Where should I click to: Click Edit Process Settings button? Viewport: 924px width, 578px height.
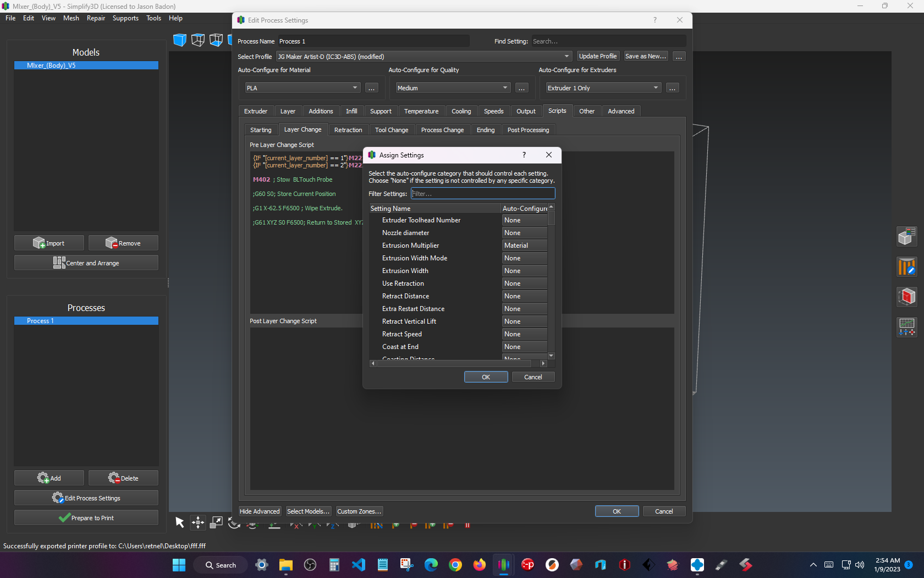[86, 498]
